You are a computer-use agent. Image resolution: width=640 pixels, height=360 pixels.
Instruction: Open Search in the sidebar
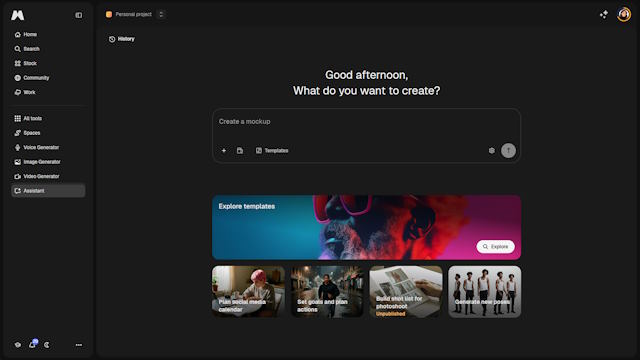[48, 49]
